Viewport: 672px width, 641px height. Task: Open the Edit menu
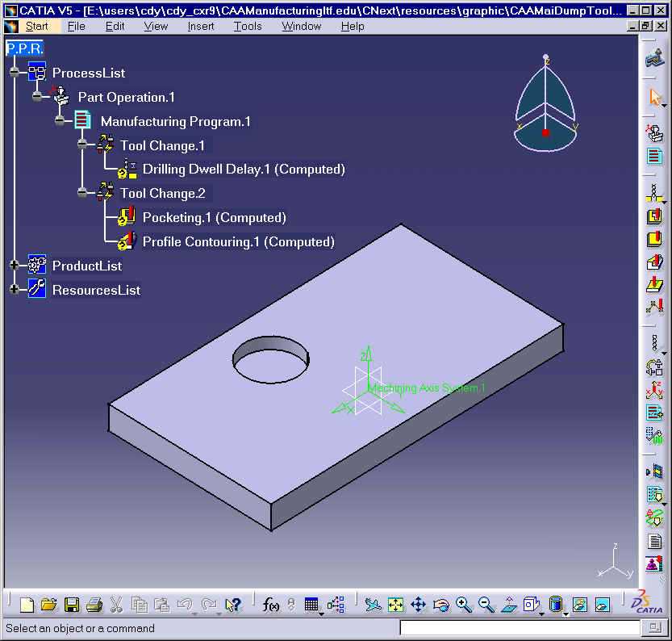pos(115,26)
